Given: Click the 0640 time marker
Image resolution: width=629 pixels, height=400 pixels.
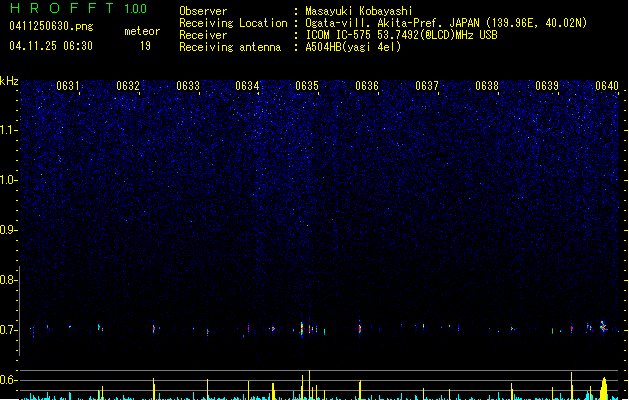Looking at the screenshot, I should tap(607, 86).
